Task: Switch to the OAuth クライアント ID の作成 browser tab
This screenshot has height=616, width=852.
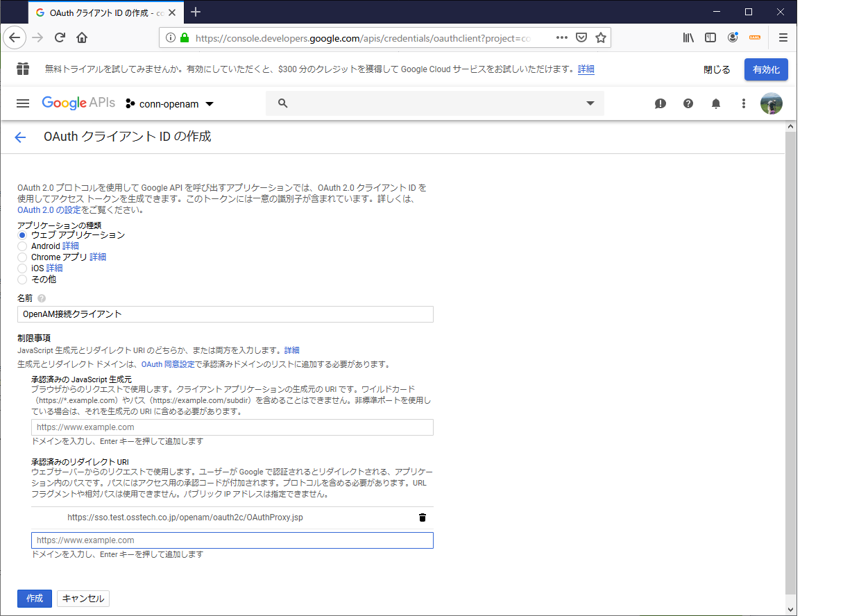Action: (x=97, y=12)
